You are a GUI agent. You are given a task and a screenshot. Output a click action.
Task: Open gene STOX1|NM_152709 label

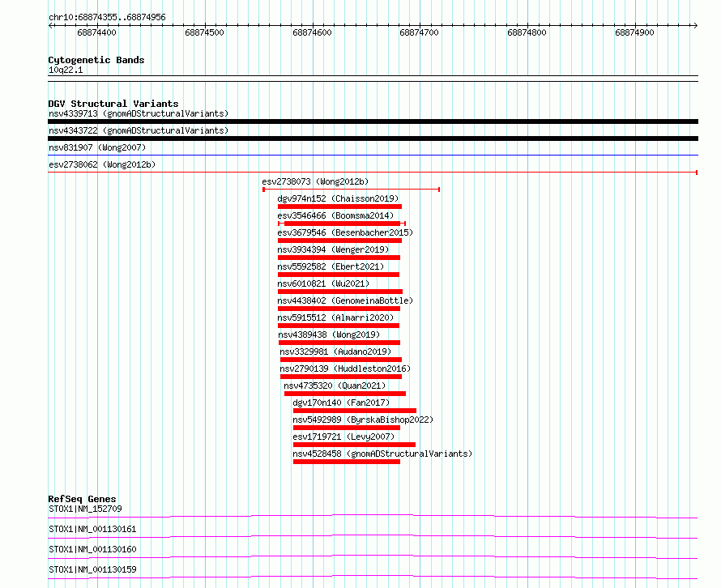click(85, 509)
